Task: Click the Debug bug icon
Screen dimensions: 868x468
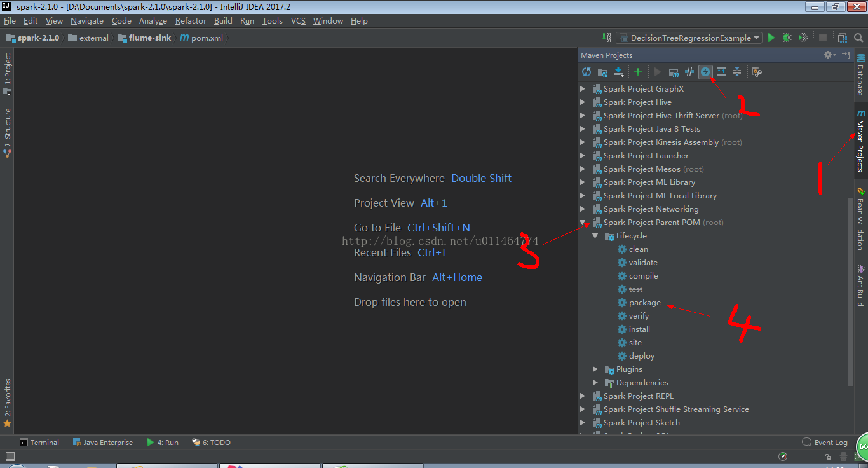Action: tap(787, 38)
